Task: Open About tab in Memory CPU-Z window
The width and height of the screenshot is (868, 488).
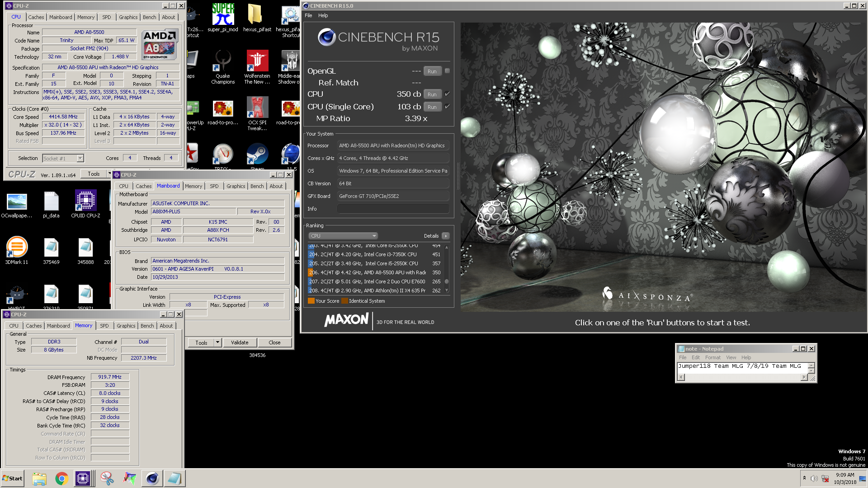Action: [166, 326]
